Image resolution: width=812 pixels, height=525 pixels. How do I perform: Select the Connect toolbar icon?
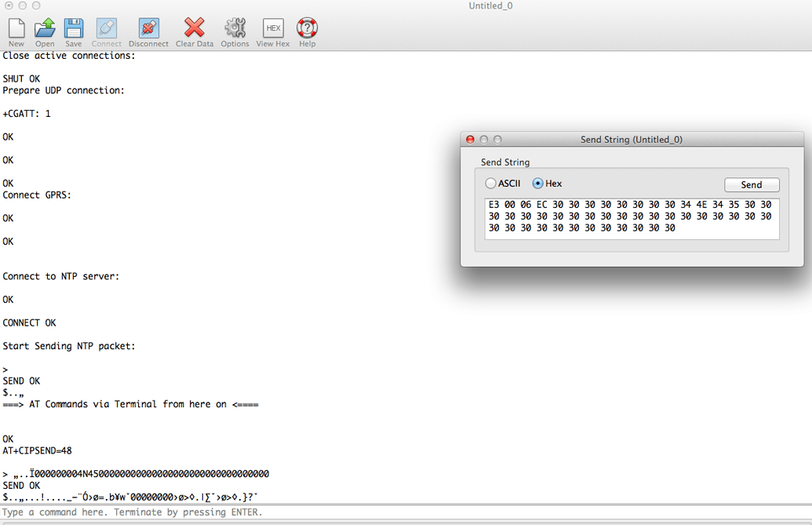tap(106, 30)
